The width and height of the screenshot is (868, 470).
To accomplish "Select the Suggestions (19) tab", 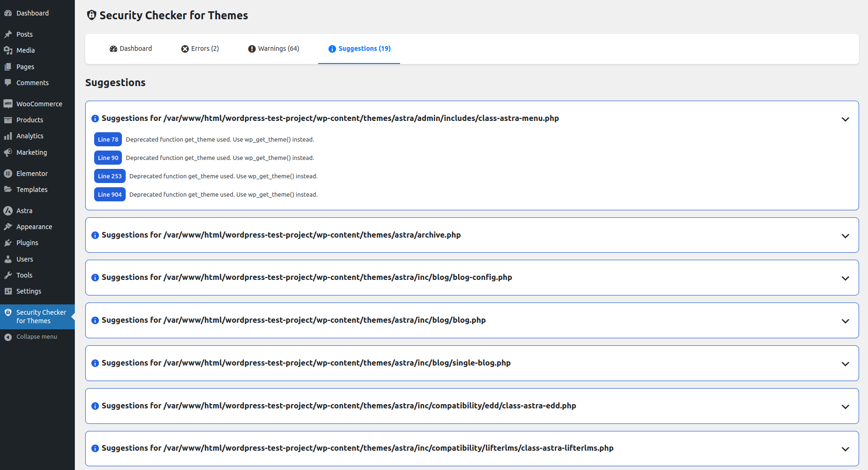I will click(359, 48).
